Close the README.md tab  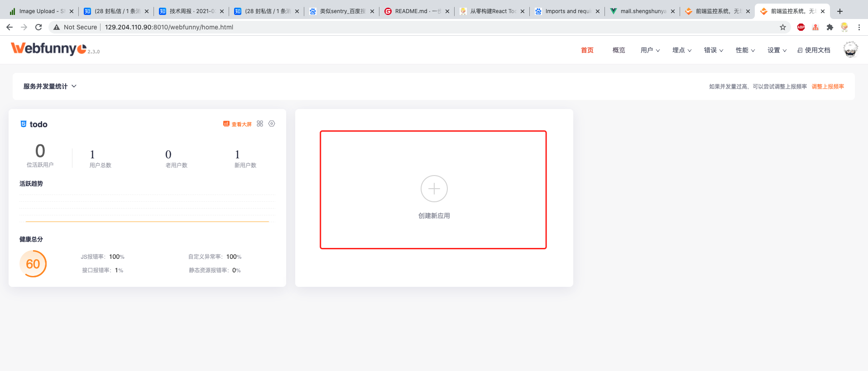[x=447, y=11]
